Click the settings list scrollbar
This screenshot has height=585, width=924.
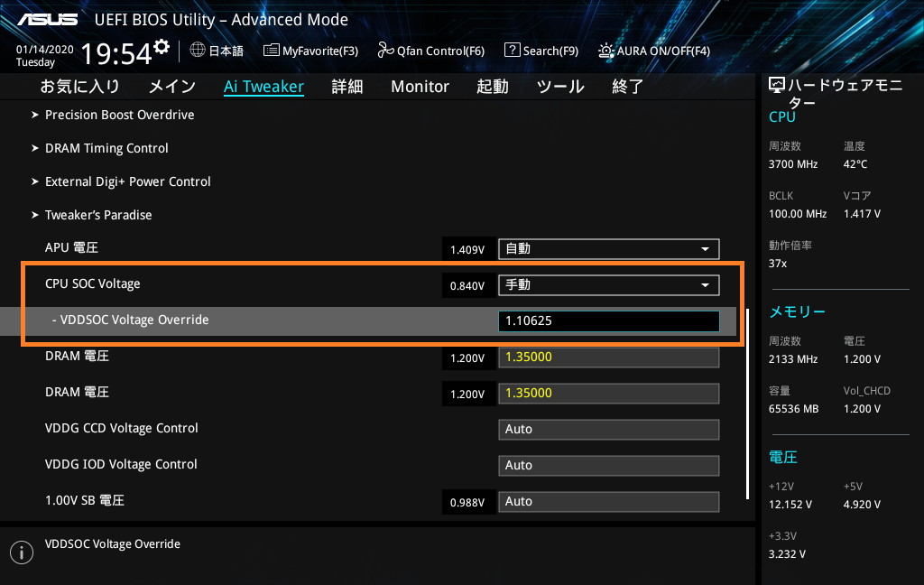[x=748, y=404]
